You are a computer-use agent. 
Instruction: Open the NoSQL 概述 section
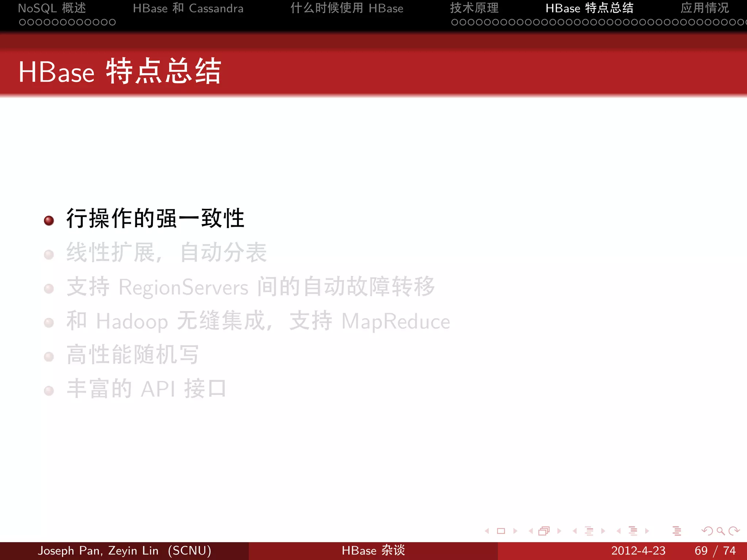[x=52, y=8]
